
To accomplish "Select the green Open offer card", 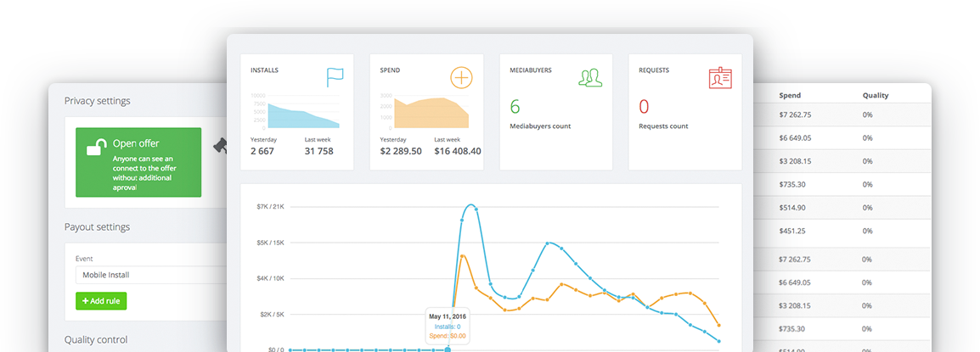I will click(x=138, y=162).
